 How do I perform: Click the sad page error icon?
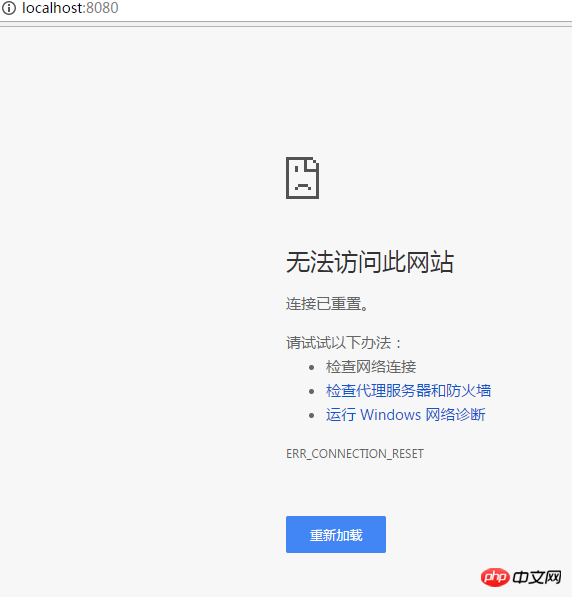tap(302, 178)
